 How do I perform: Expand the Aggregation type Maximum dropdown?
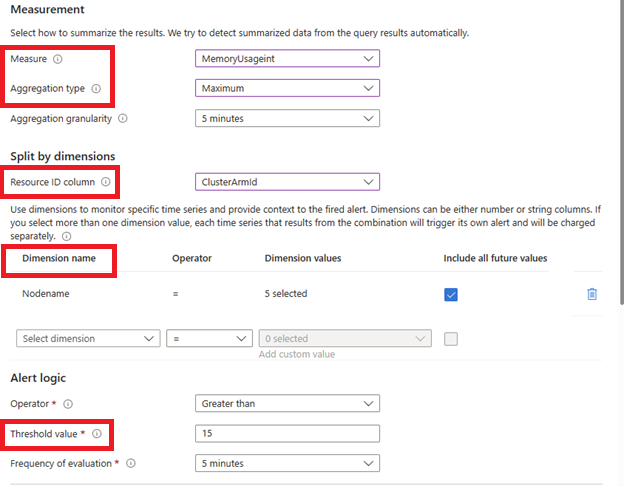pyautogui.click(x=287, y=88)
